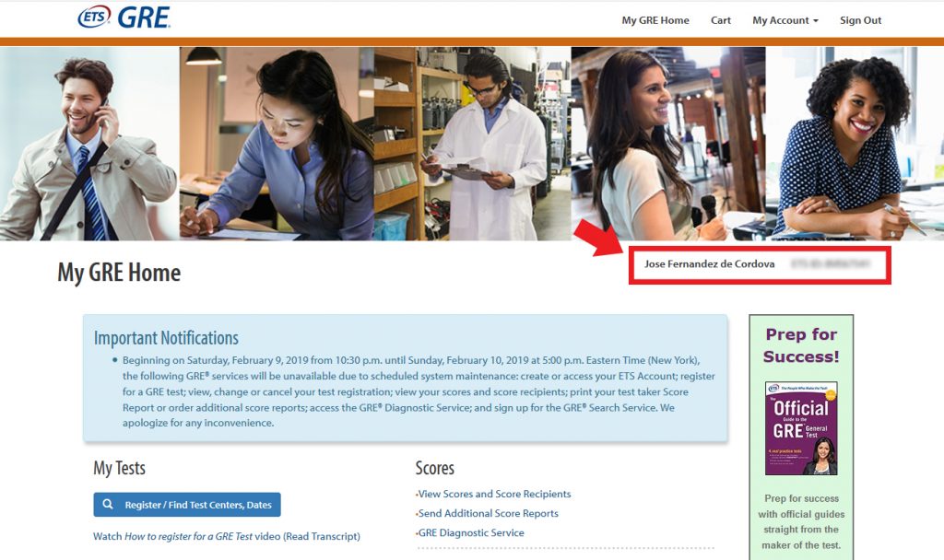Click the Important Notifications heading
The height and width of the screenshot is (560, 944).
(x=166, y=338)
